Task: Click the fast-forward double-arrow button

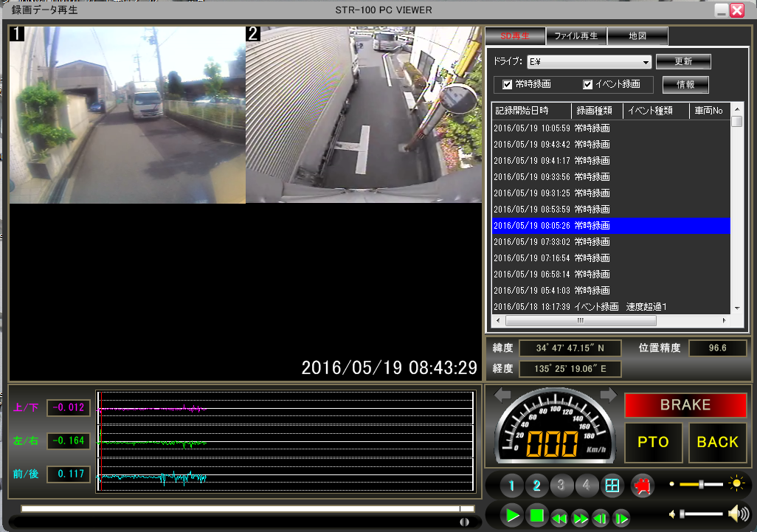Action: pos(581,517)
